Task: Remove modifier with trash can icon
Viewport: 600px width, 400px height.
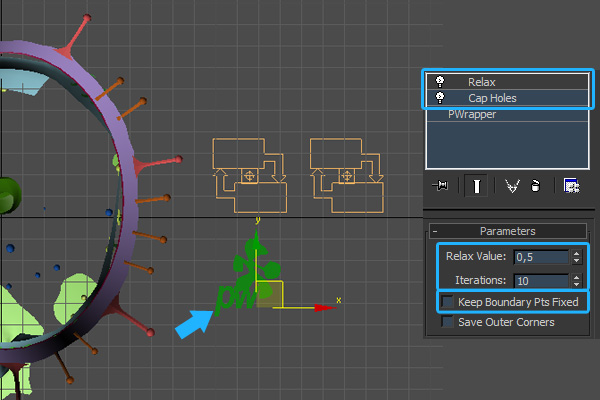Action: pos(535,185)
